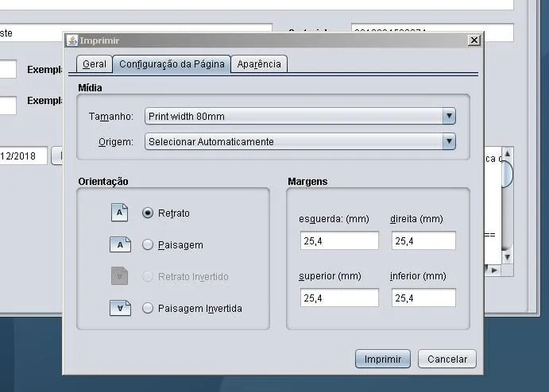Click the Imprimir button to print

[383, 359]
